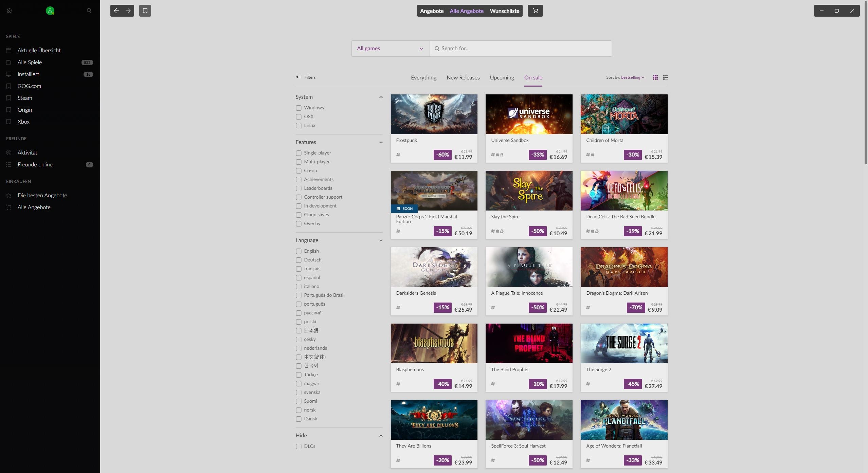The width and height of the screenshot is (868, 473).
Task: Check the English language filter
Action: tap(299, 251)
